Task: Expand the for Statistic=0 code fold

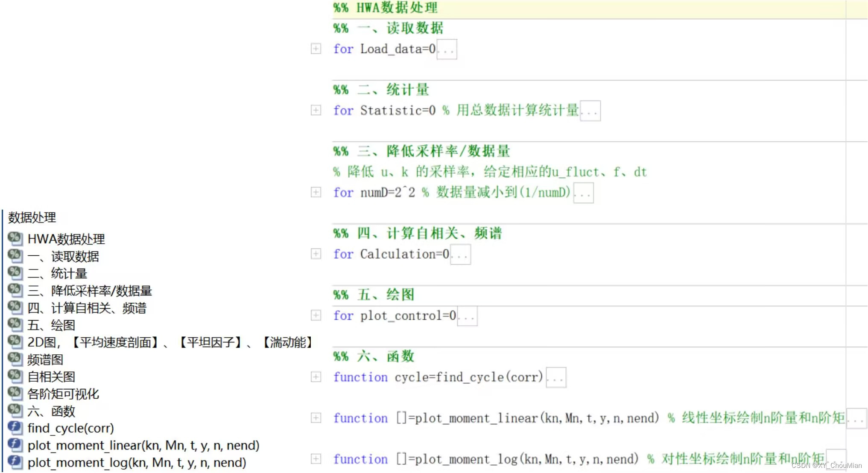Action: (316, 110)
